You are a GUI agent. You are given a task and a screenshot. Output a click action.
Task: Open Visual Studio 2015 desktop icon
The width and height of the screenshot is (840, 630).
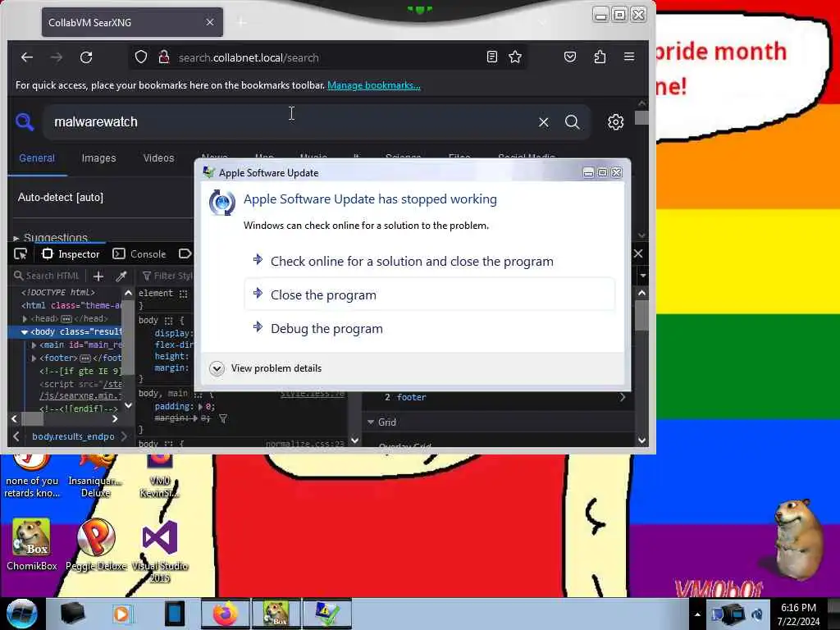(x=160, y=550)
